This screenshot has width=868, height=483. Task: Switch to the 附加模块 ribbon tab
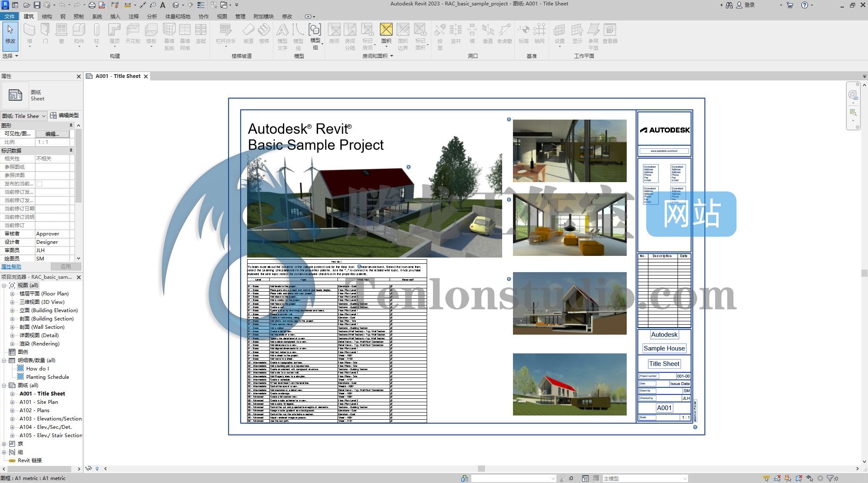pos(264,16)
